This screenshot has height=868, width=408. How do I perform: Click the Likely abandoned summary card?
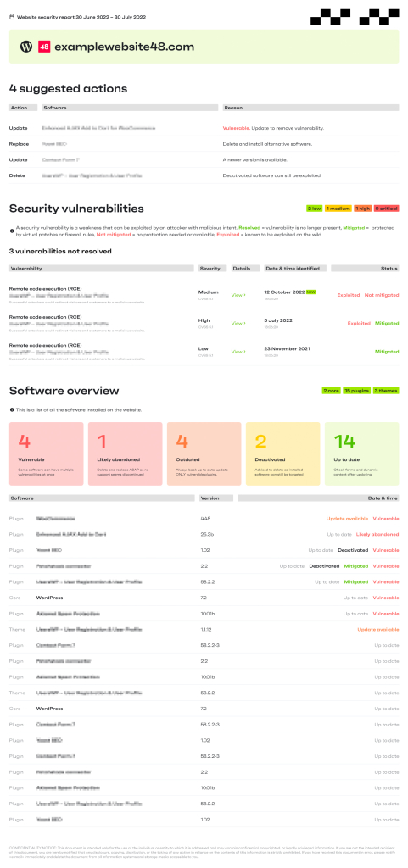point(125,454)
